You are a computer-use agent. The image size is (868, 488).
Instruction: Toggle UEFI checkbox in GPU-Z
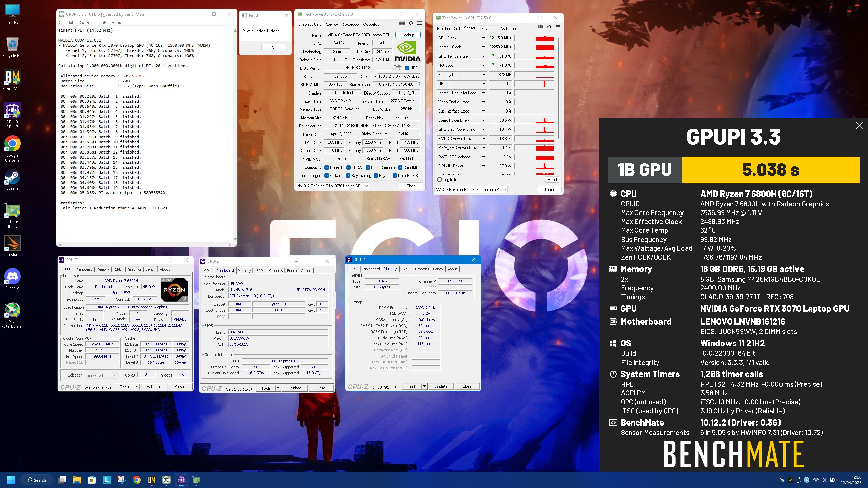point(407,68)
